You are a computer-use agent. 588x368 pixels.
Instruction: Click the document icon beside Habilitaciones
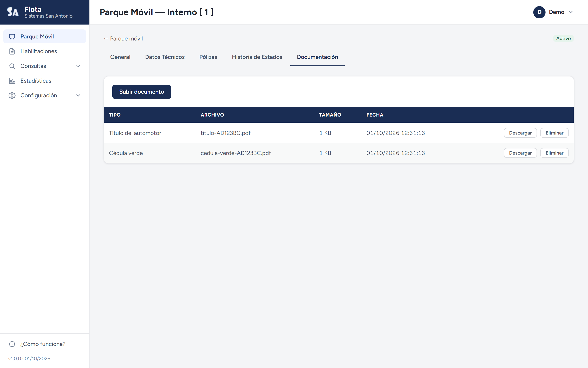coord(12,51)
